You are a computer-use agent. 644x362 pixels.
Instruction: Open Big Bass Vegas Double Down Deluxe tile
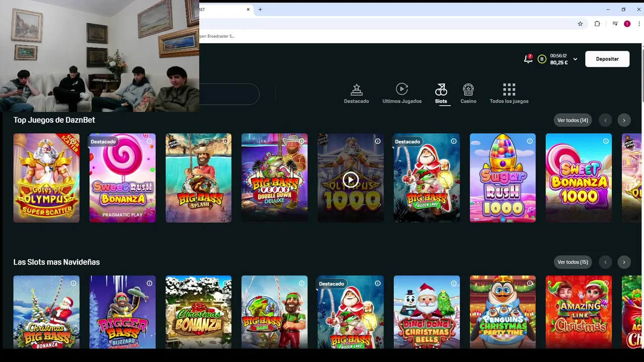(274, 178)
